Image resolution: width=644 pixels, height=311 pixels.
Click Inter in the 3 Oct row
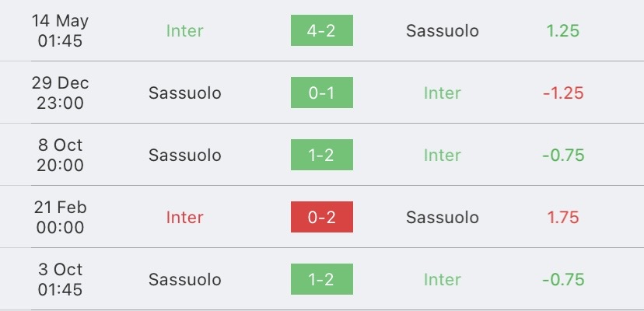point(443,279)
